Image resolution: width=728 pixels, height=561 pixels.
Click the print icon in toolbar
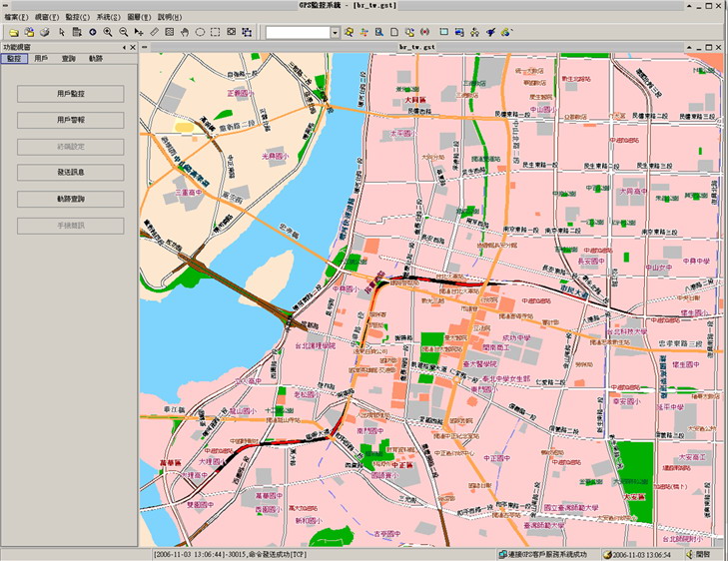(x=45, y=32)
